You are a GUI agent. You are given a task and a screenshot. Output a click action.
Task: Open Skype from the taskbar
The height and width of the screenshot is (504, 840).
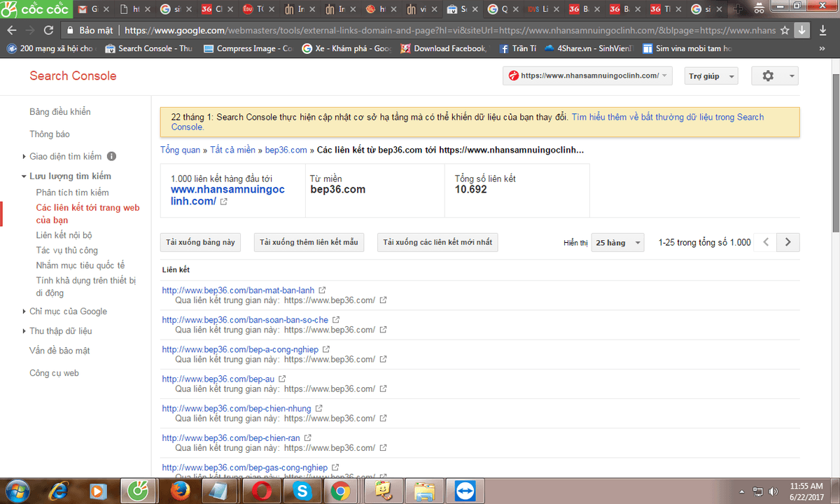pyautogui.click(x=302, y=491)
